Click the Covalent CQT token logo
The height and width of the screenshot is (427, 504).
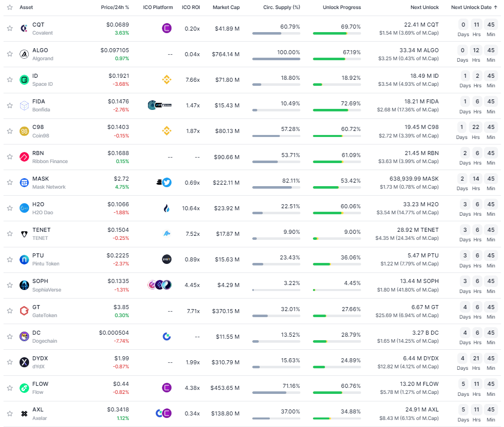24,29
